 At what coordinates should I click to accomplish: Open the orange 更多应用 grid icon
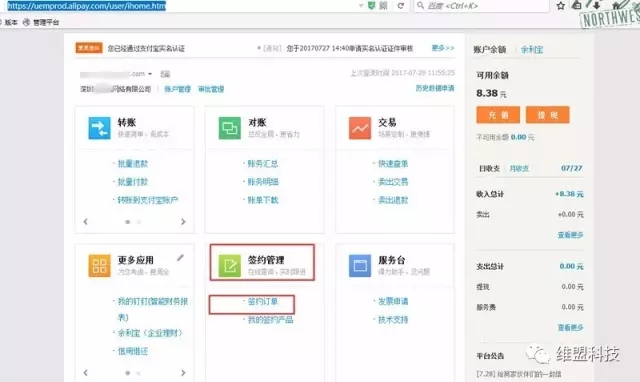(99, 266)
